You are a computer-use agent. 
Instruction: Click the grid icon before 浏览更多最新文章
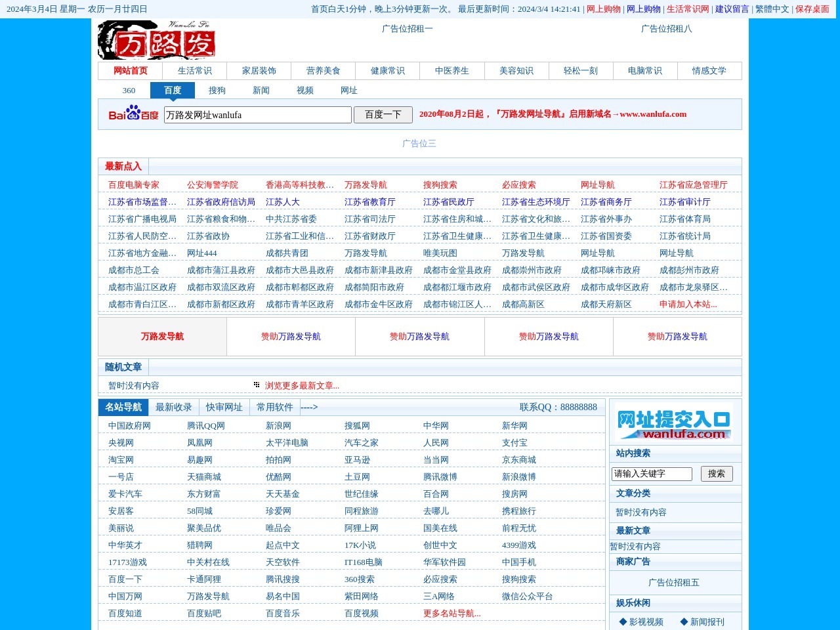(256, 384)
